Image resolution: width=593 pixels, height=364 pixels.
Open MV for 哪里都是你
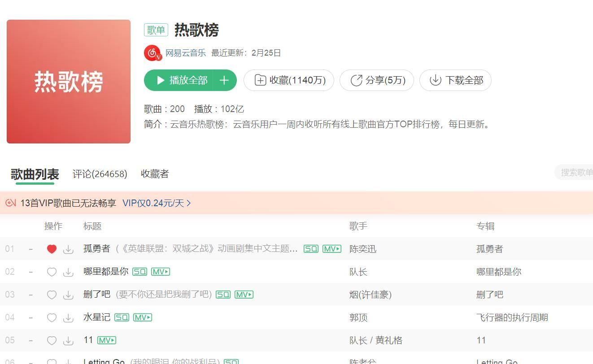click(x=160, y=272)
